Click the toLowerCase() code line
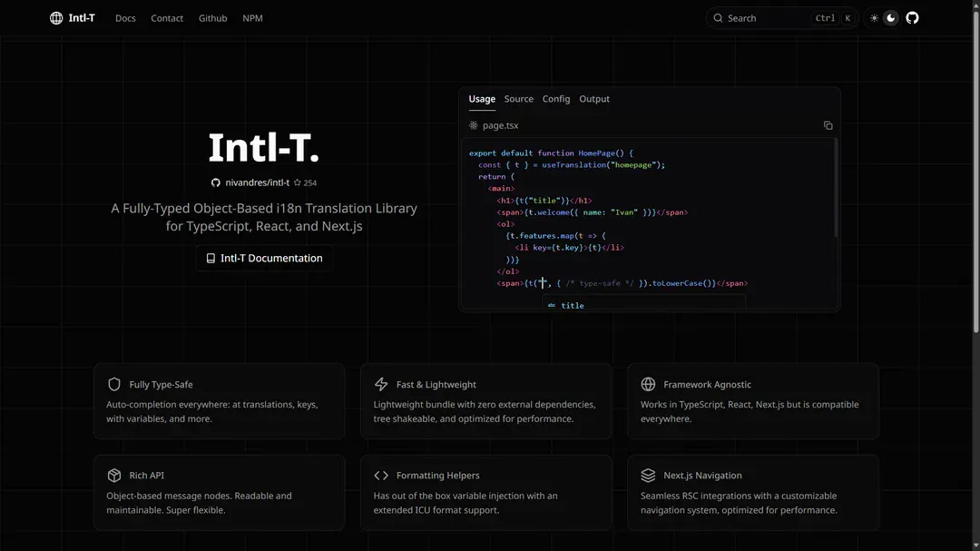 click(x=622, y=283)
